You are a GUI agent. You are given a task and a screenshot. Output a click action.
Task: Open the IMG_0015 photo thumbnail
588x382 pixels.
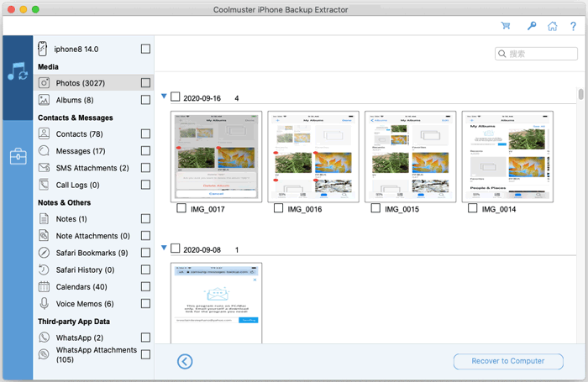[x=410, y=157]
